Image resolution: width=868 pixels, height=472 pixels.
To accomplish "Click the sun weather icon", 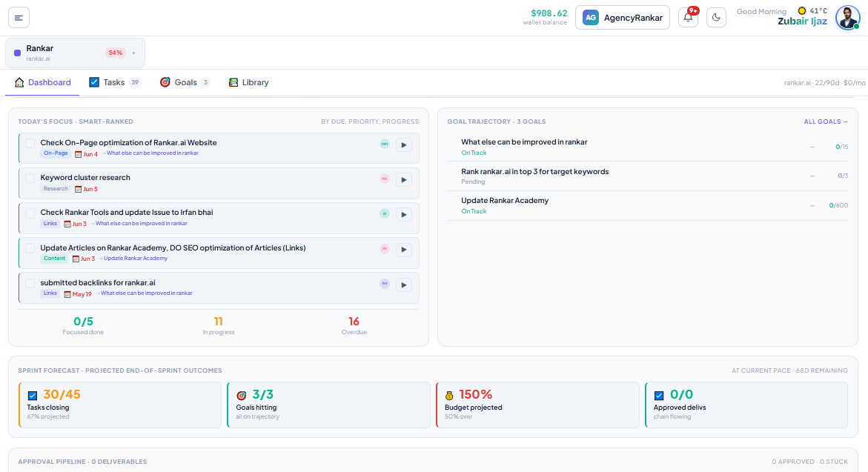I will pyautogui.click(x=801, y=10).
